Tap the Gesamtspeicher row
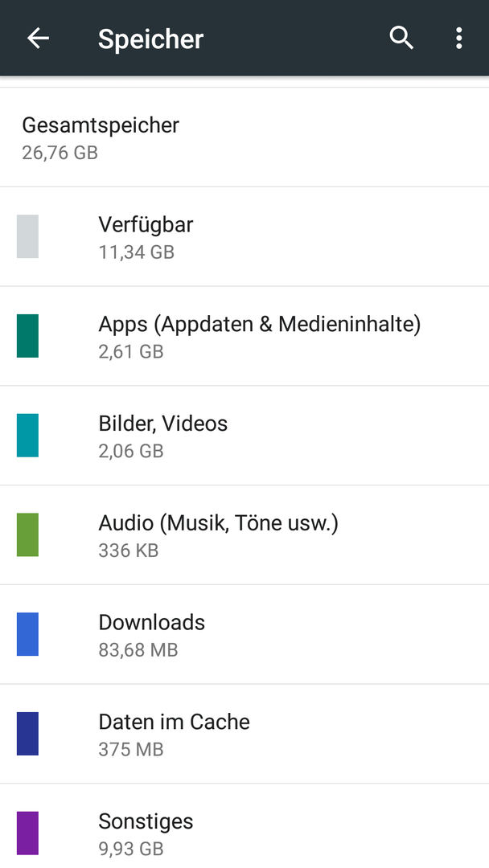The image size is (489, 868). click(x=244, y=137)
